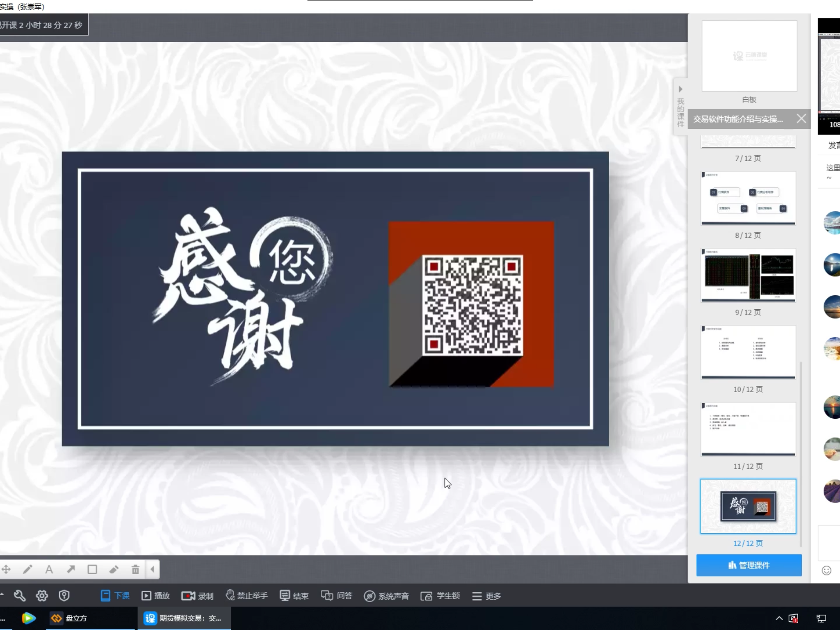Screen dimensions: 840x630
Task: Select the rectangle shape tool
Action: pos(92,569)
